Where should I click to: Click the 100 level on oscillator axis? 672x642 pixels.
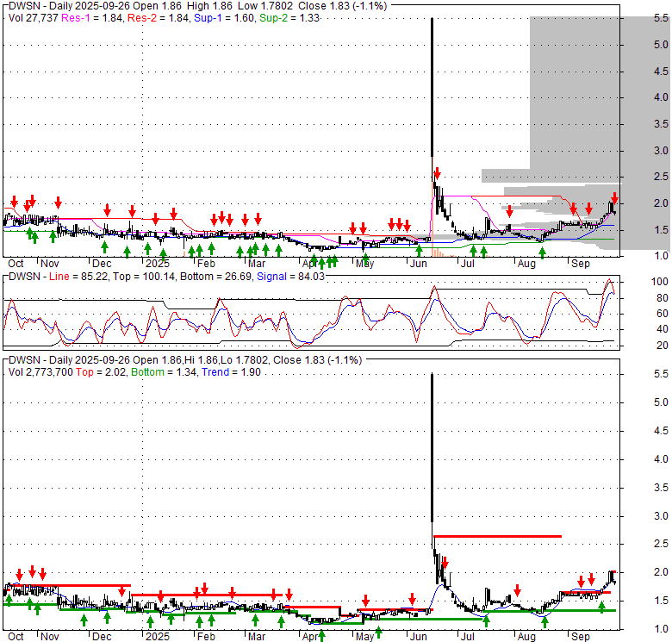pos(660,282)
